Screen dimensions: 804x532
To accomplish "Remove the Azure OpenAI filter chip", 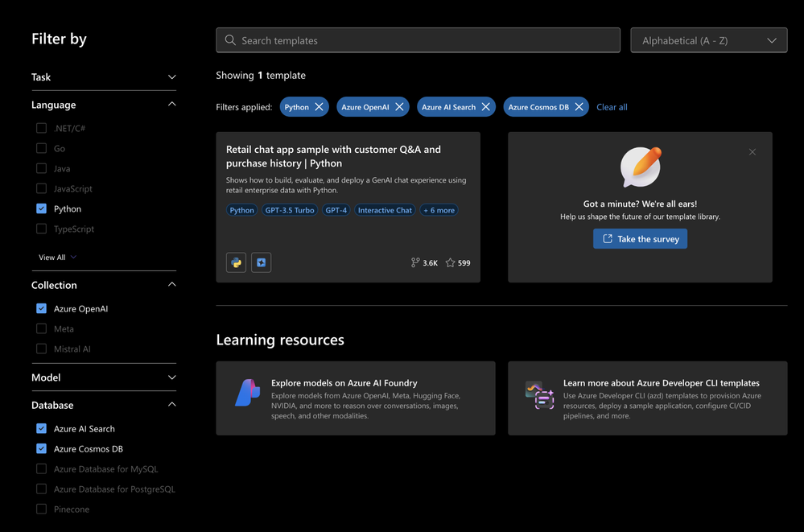I will pos(399,107).
